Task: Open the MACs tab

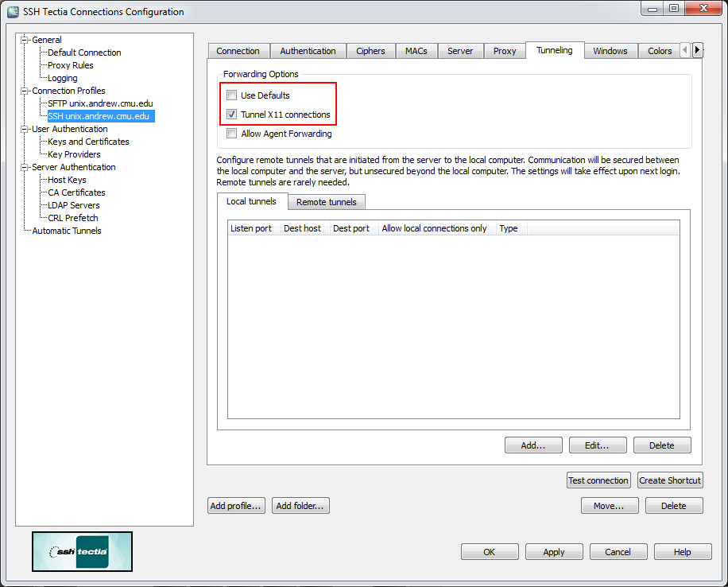Action: 416,51
